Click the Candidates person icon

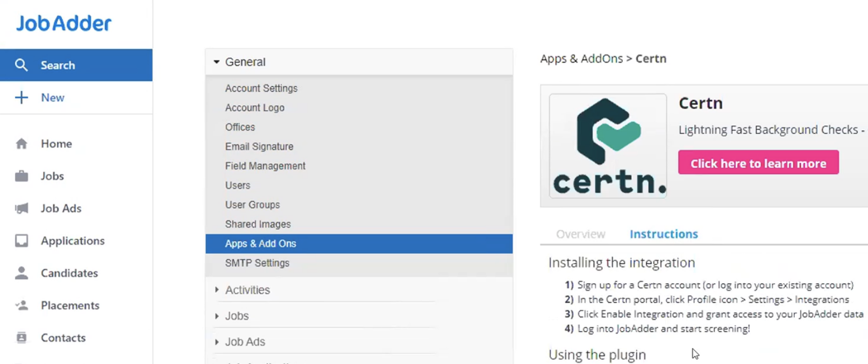(21, 273)
